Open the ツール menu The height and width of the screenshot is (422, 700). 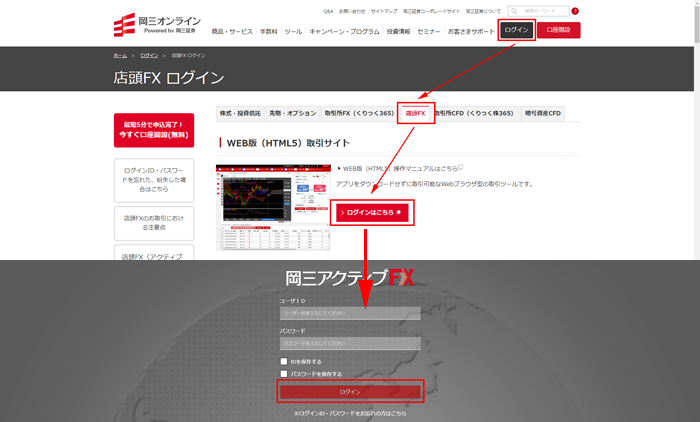(293, 31)
